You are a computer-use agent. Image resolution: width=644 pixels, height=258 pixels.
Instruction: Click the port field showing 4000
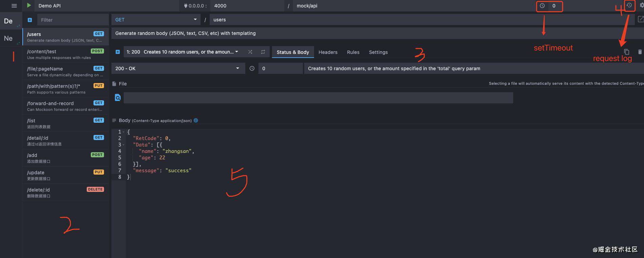point(247,6)
